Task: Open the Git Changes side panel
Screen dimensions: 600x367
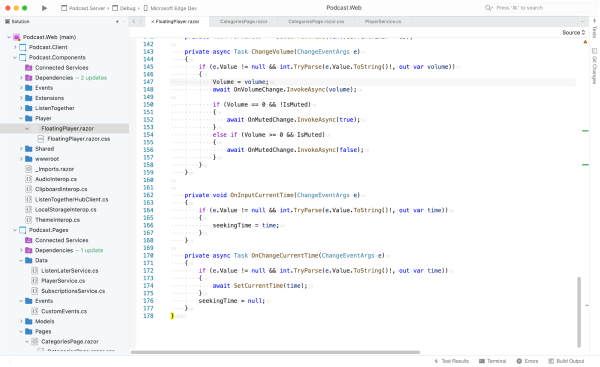Action: coord(594,67)
